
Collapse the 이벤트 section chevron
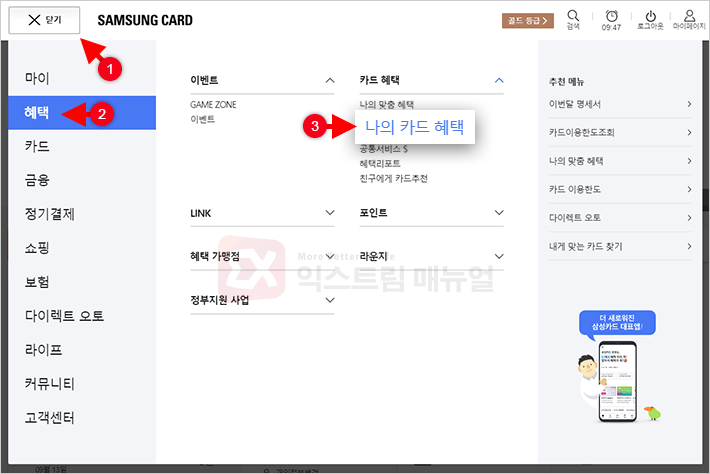coord(330,81)
